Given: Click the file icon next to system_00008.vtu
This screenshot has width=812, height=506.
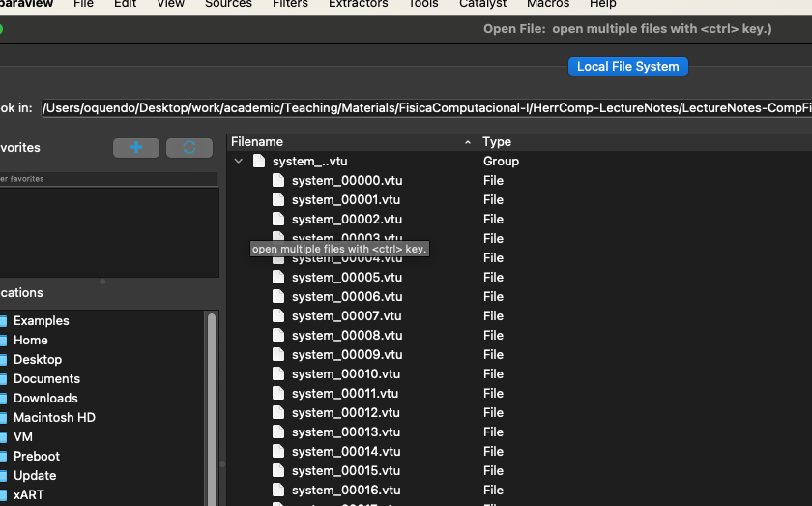Looking at the screenshot, I should pos(278,336).
